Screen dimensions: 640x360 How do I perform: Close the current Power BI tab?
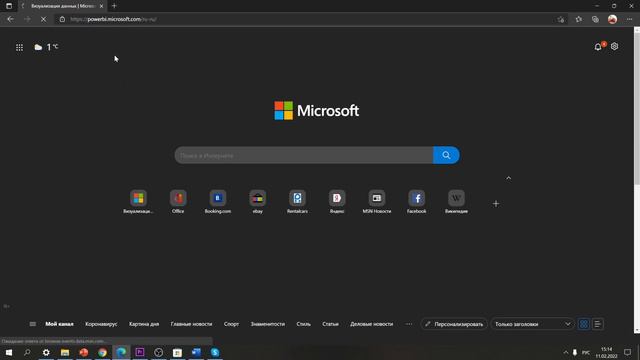101,6
